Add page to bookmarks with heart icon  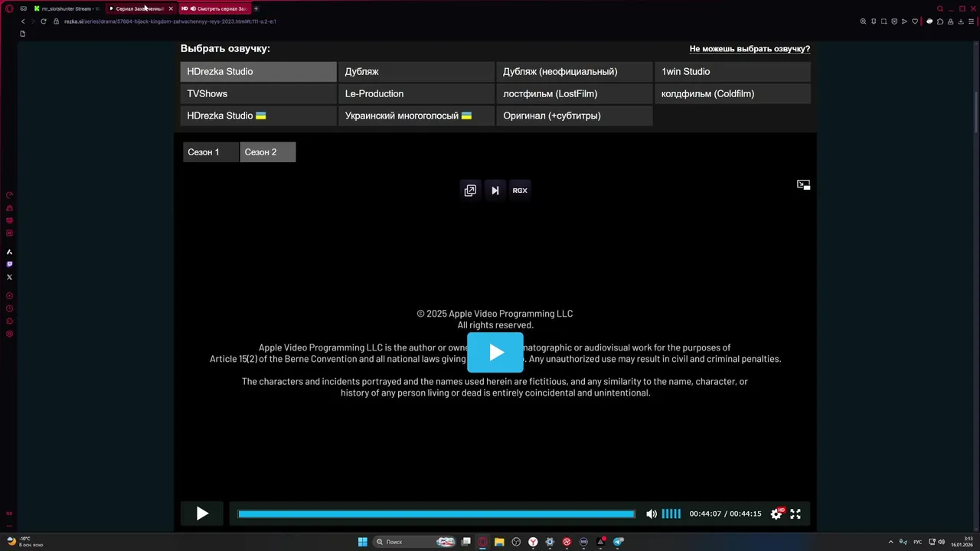pyautogui.click(x=914, y=21)
